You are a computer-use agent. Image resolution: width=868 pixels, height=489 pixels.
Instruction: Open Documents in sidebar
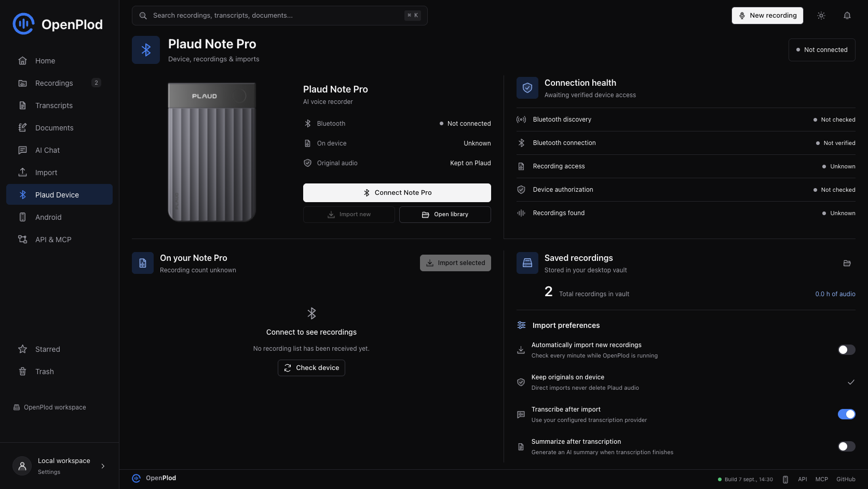pos(59,128)
